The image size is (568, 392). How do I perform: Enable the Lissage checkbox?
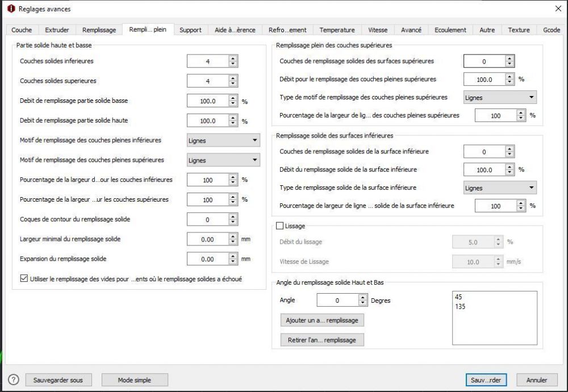[x=279, y=226]
